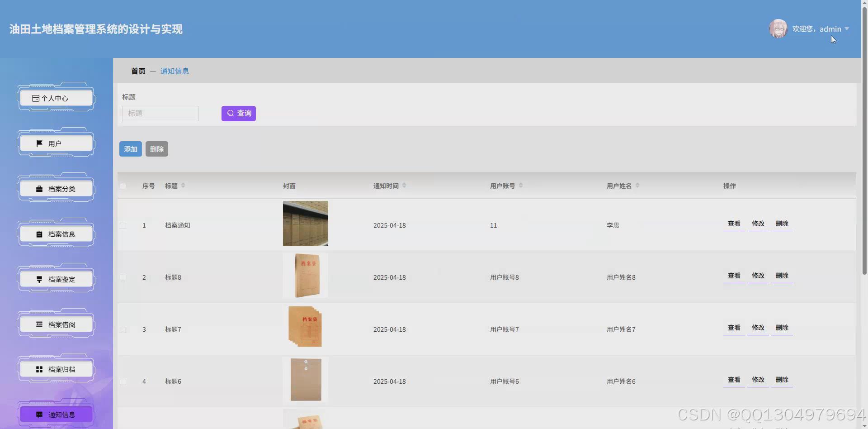The height and width of the screenshot is (429, 868).
Task: Focus the 标题 search input field
Action: [x=160, y=113]
